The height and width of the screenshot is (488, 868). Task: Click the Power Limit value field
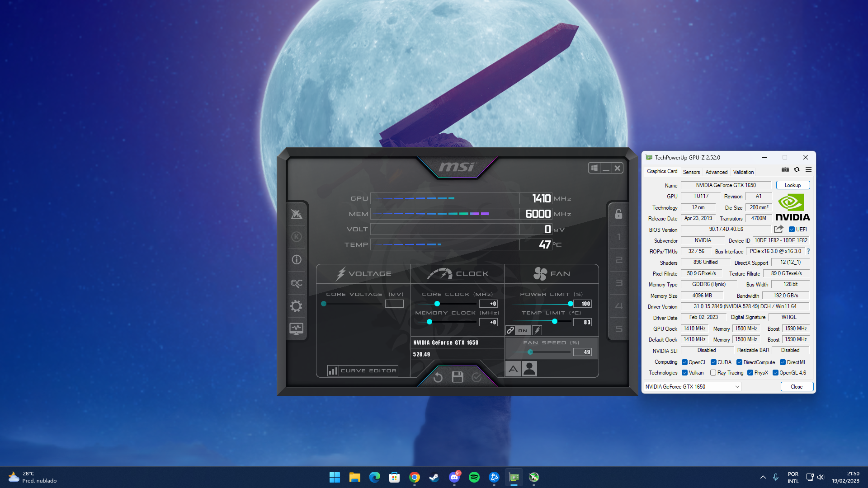point(582,304)
